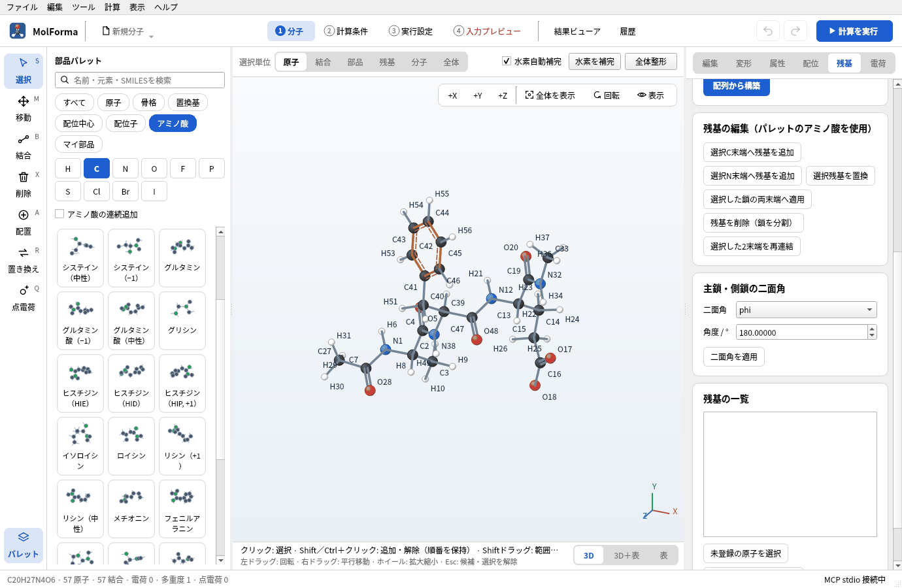Go to step 2 計算条件 tab
Viewport: 902px width, 588px height.
tap(346, 31)
